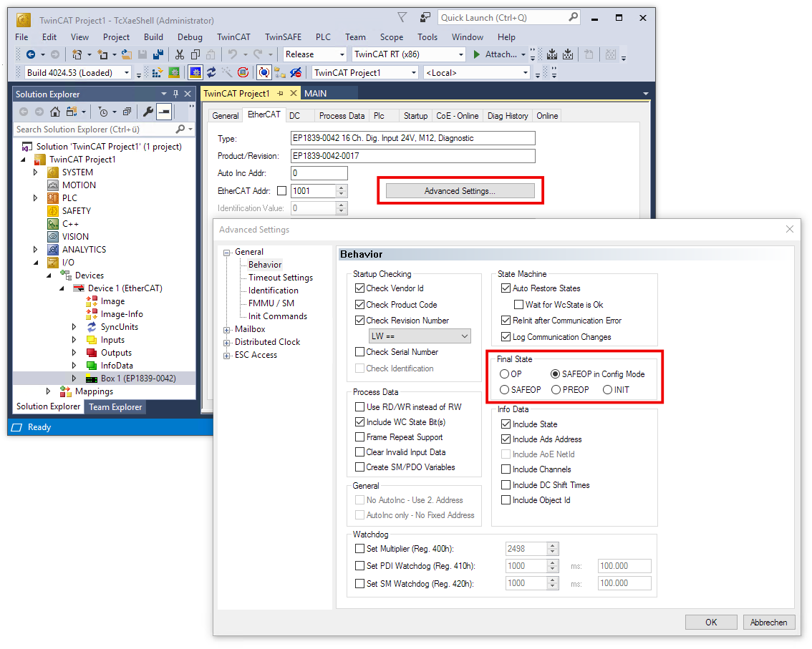Viewport: 812px width, 649px height.
Task: Click the notifications filter funnel icon
Action: pyautogui.click(x=402, y=17)
